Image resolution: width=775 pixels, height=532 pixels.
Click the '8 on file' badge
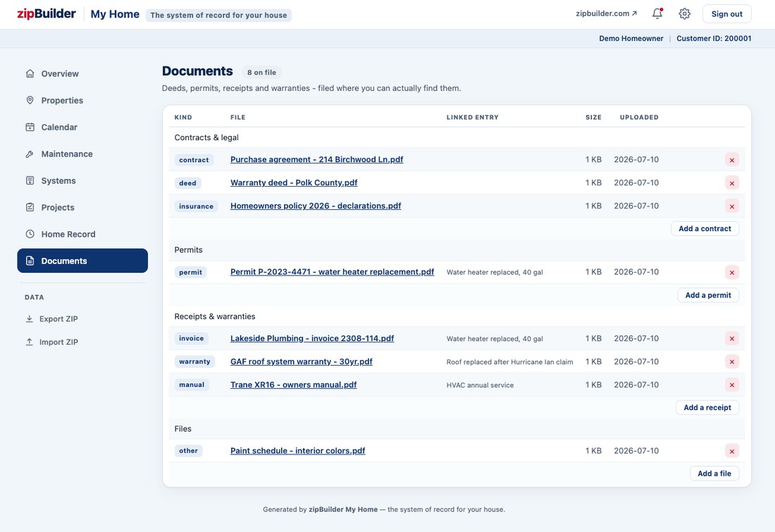point(261,72)
